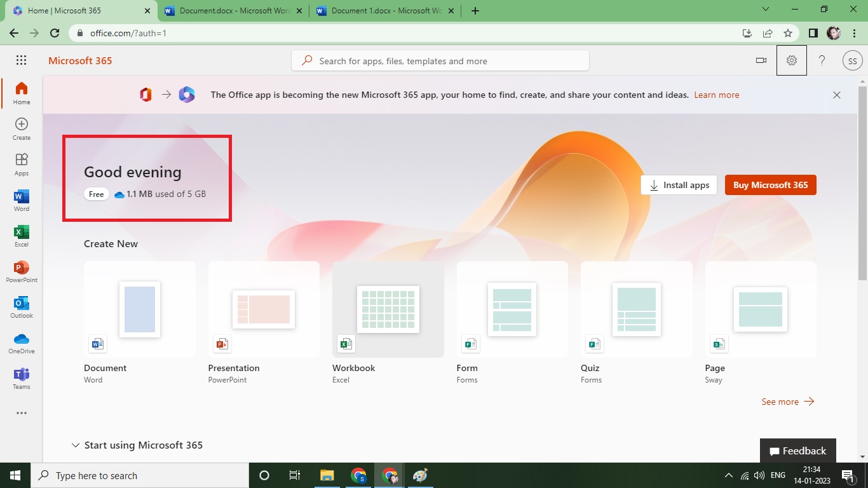
Task: Open Cortana circle on the taskbar
Action: click(x=264, y=475)
